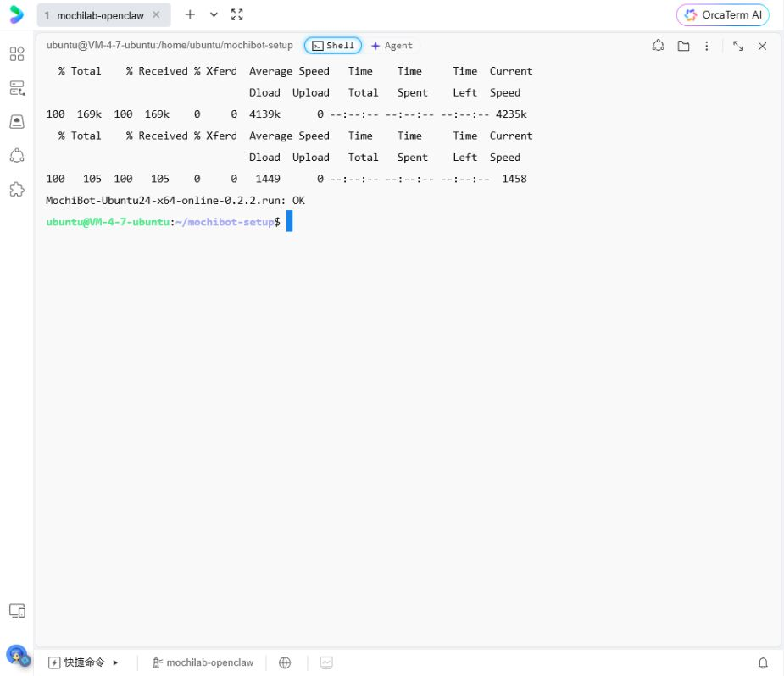Focus the terminal command prompt cursor
Viewport: 784px width, 676px height.
coord(290,221)
